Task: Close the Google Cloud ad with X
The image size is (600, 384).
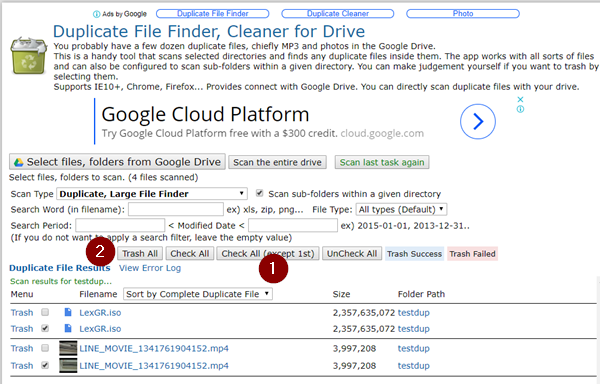Action: point(520,99)
